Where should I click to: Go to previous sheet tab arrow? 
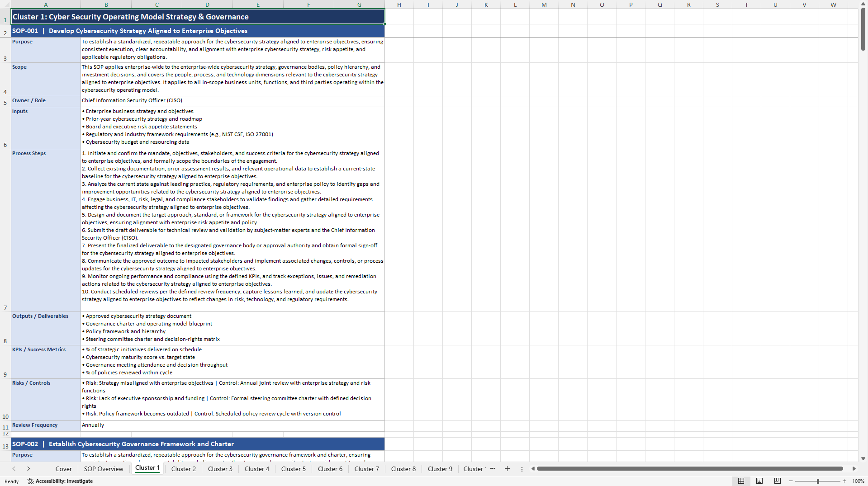pos(14,469)
